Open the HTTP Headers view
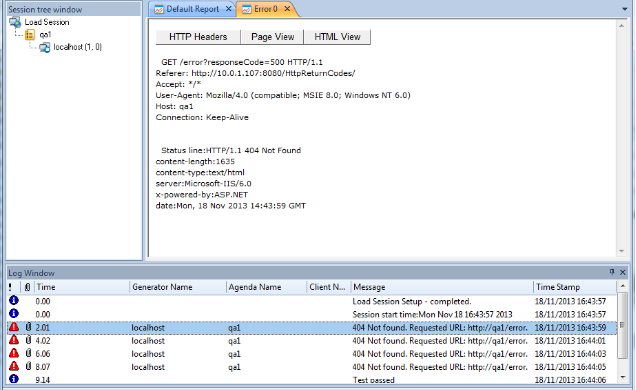This screenshot has width=636, height=390. pos(198,37)
